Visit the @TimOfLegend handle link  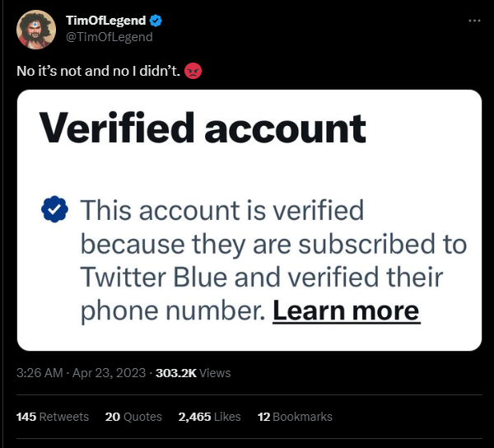[110, 37]
